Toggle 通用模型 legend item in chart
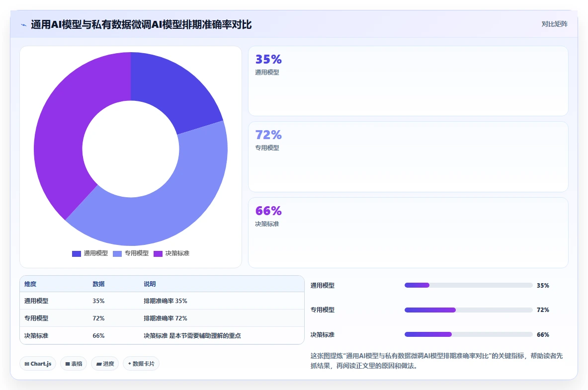This screenshot has height=390, width=588. (90, 253)
